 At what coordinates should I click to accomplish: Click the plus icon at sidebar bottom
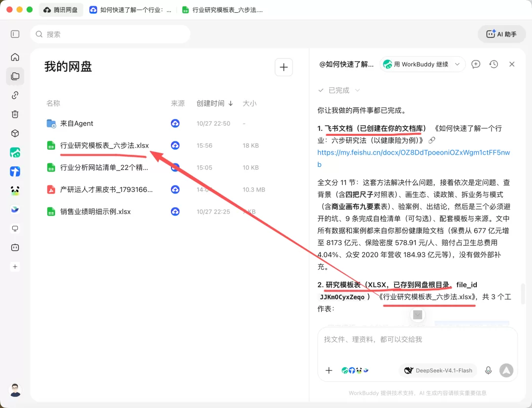15,267
